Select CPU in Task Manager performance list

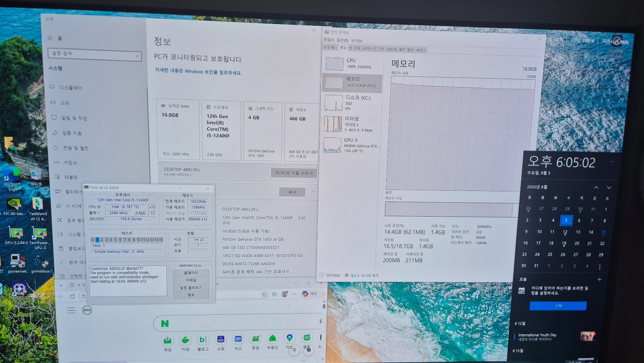[x=352, y=63]
